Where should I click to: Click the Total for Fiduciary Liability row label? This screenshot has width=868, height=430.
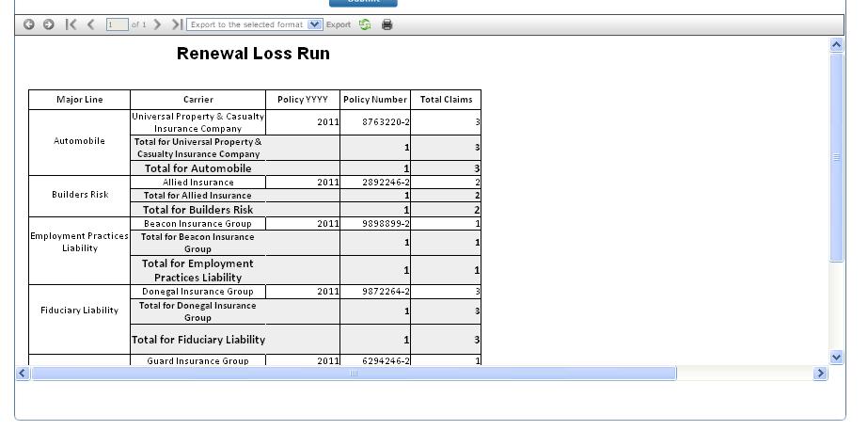coord(198,340)
